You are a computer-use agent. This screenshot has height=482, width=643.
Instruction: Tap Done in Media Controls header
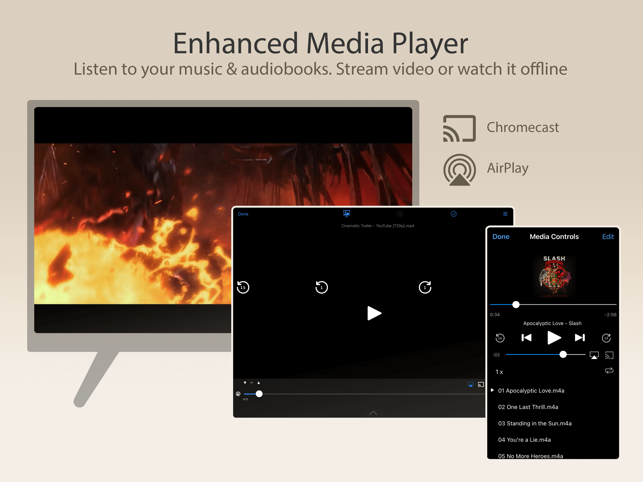coord(501,237)
